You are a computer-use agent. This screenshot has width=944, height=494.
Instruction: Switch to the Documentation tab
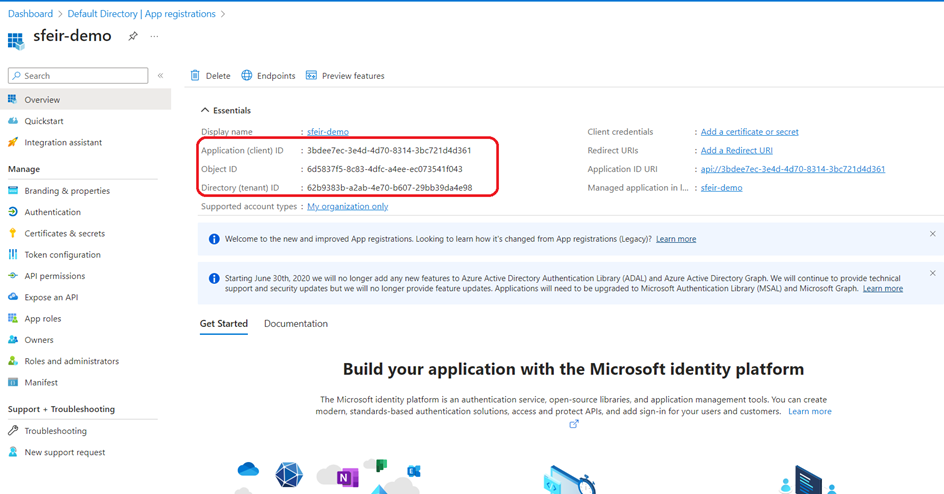(296, 324)
